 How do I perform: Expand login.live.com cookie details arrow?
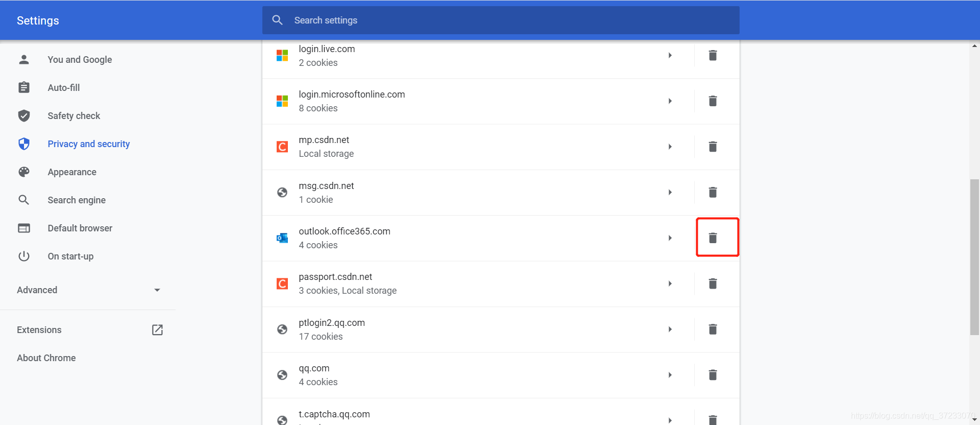click(x=670, y=55)
